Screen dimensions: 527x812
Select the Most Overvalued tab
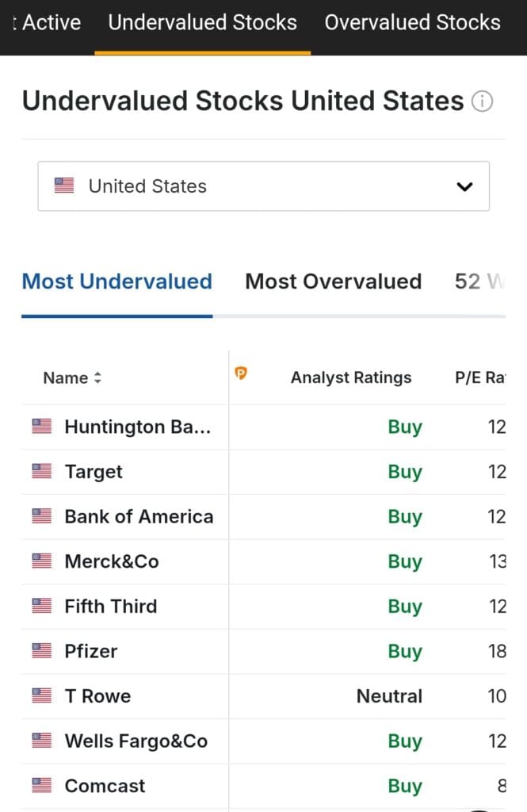[x=333, y=282]
